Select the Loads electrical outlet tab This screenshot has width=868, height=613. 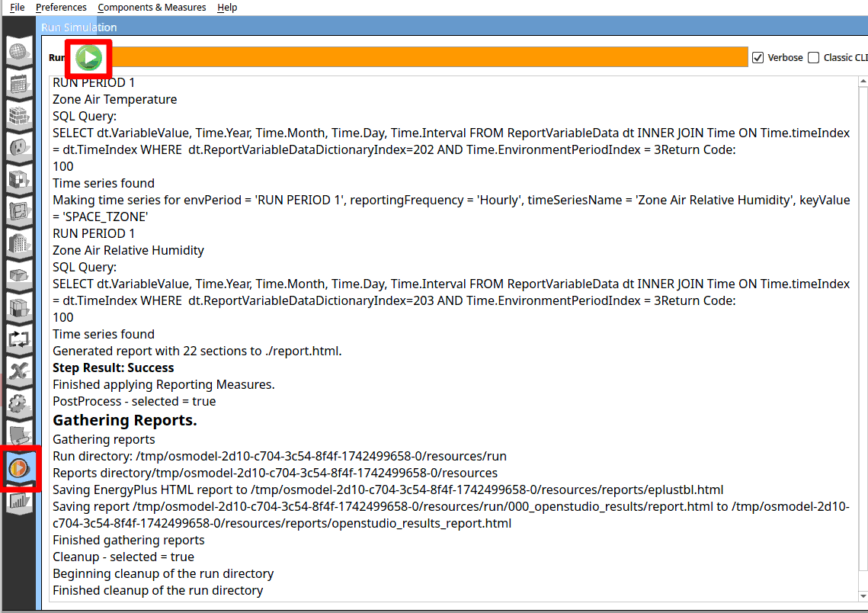coord(18,147)
